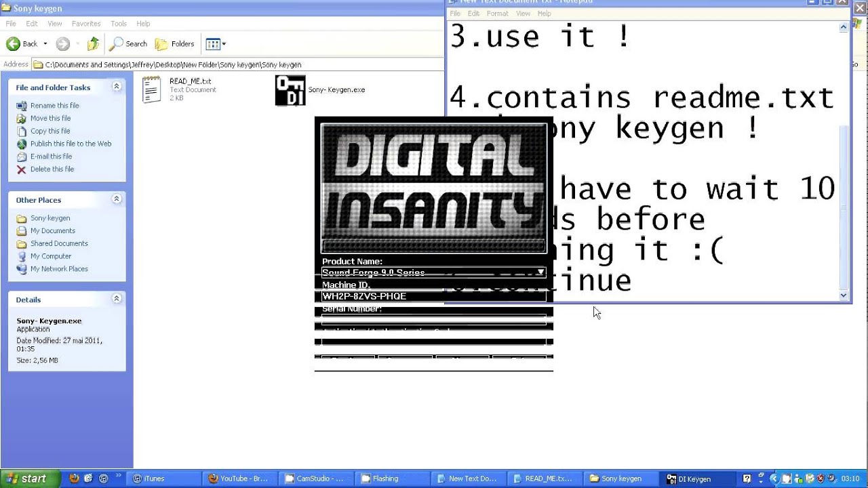Click the Start button

point(31,479)
